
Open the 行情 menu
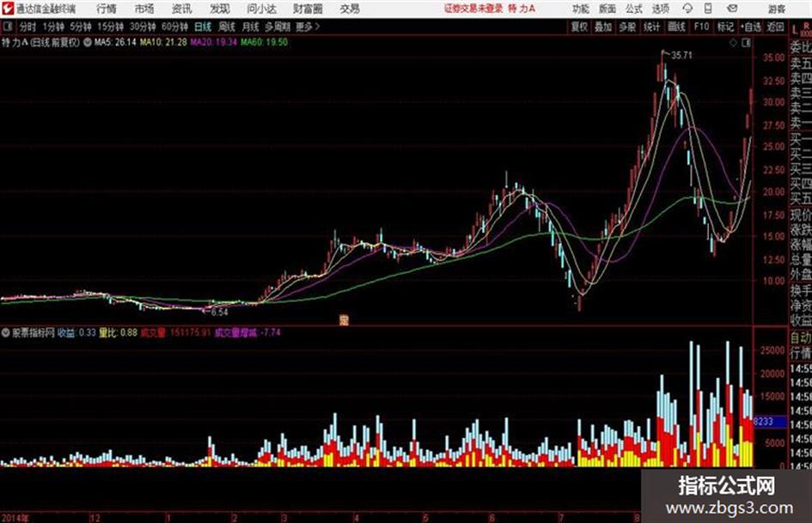coord(107,9)
